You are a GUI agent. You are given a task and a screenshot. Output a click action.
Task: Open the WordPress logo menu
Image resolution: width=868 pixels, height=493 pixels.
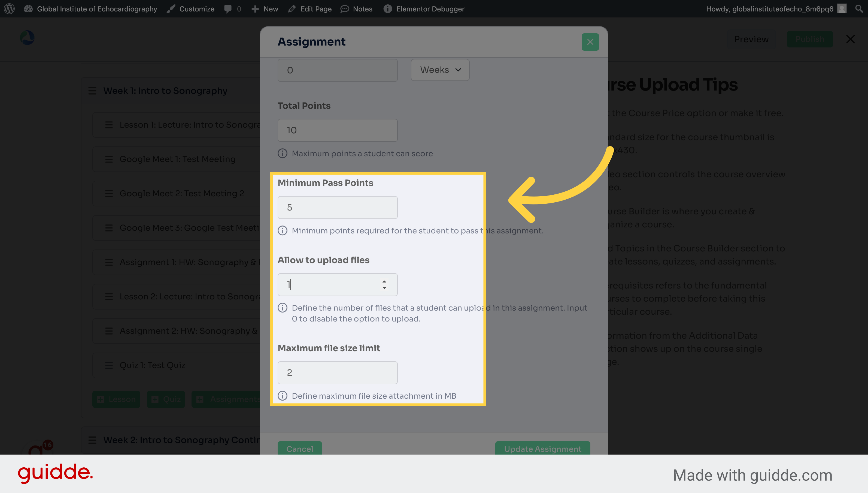[10, 9]
